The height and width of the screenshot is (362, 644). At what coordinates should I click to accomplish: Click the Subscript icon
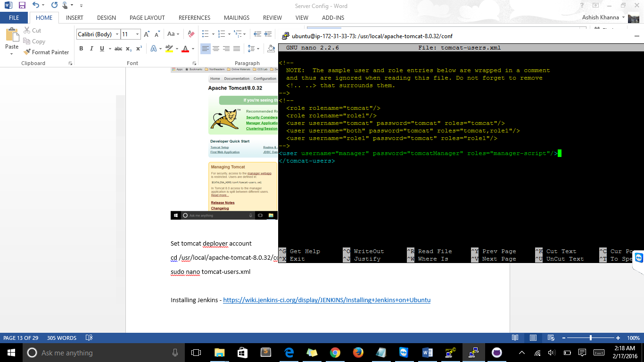click(129, 49)
